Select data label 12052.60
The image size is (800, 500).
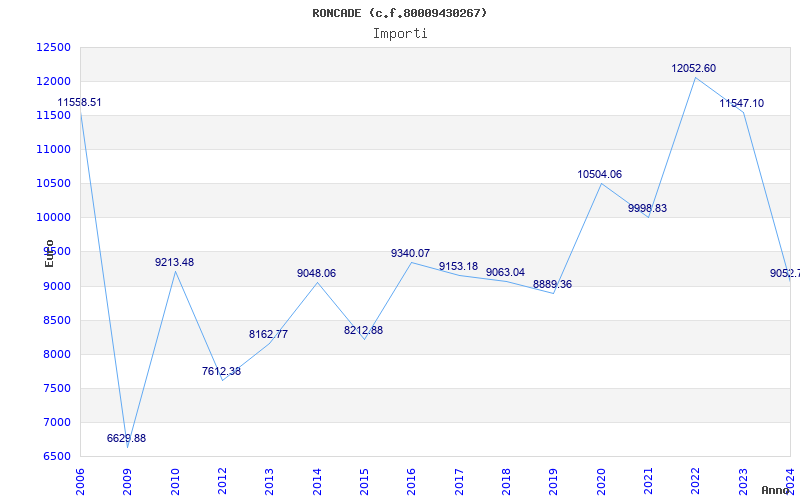pos(693,68)
